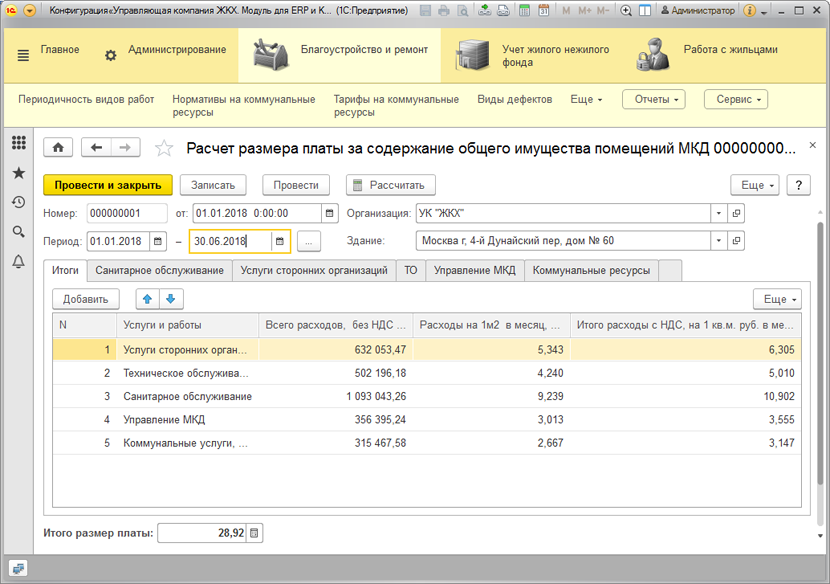The width and height of the screenshot is (830, 584).
Task: Switch to Коммунальные ресурсы tab
Action: pyautogui.click(x=591, y=271)
